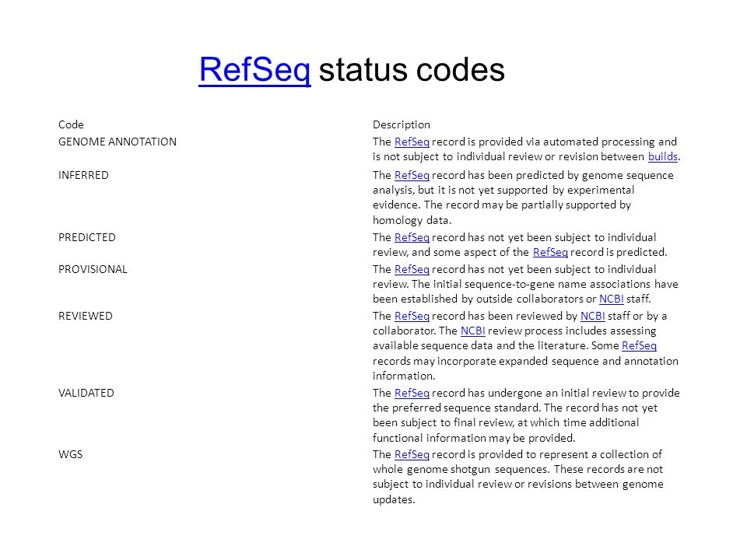Open first RefSeq link in REVIEWED description
747x560 pixels.
click(x=412, y=316)
